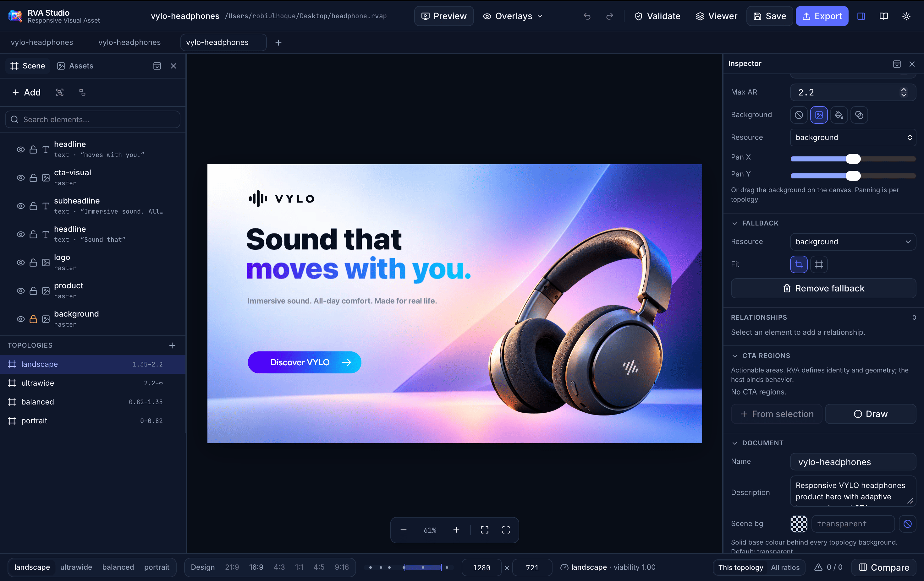The image size is (924, 581).
Task: Click the undo arrow icon
Action: pos(587,16)
